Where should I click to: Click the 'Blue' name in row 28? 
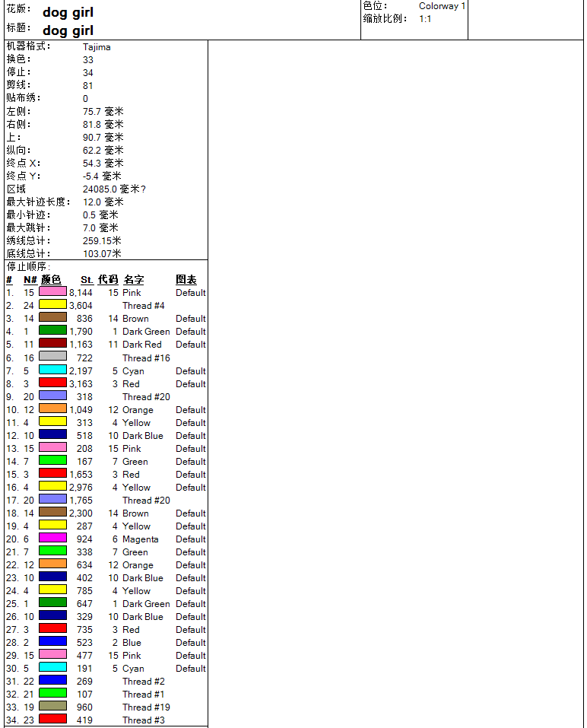click(132, 643)
